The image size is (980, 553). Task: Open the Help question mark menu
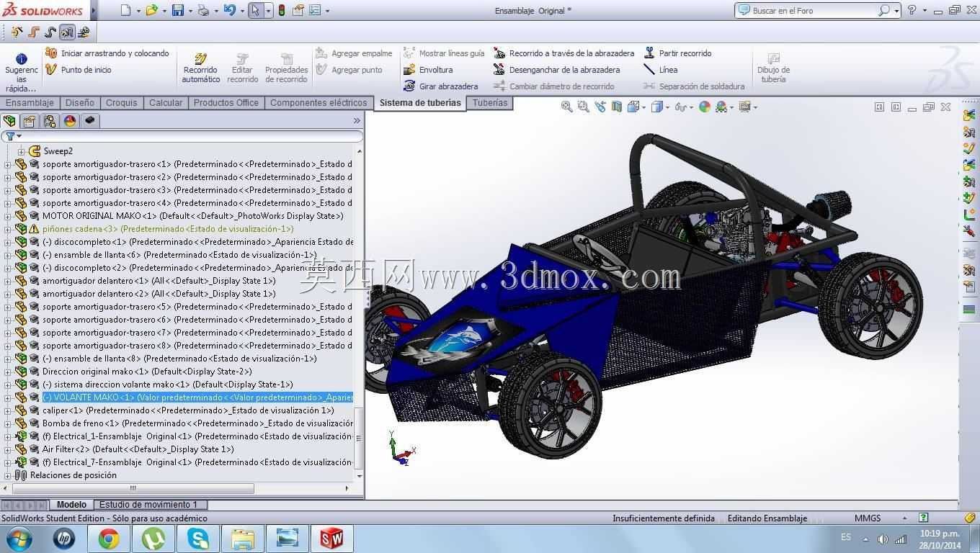pos(912,10)
